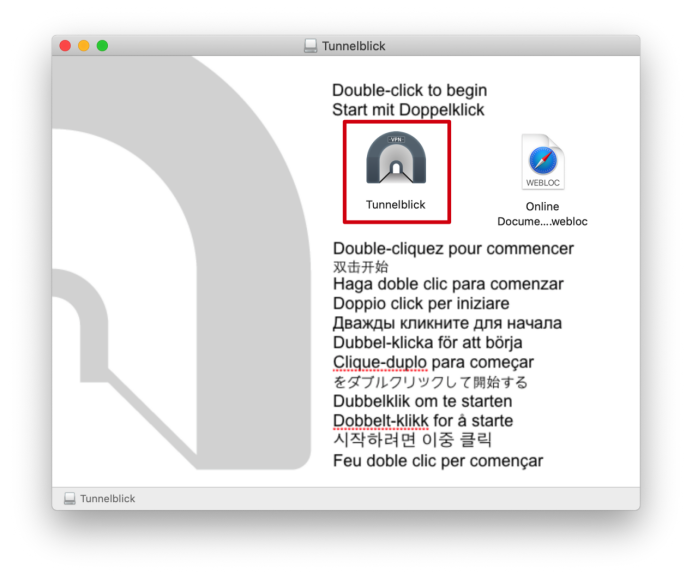Click the disk icon in the title bar
692x579 pixels.
[311, 46]
